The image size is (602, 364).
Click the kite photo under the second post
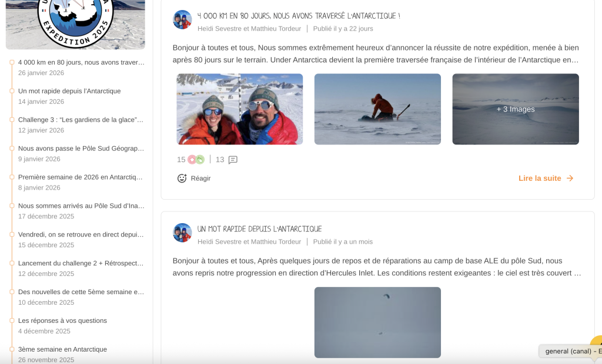pyautogui.click(x=377, y=322)
